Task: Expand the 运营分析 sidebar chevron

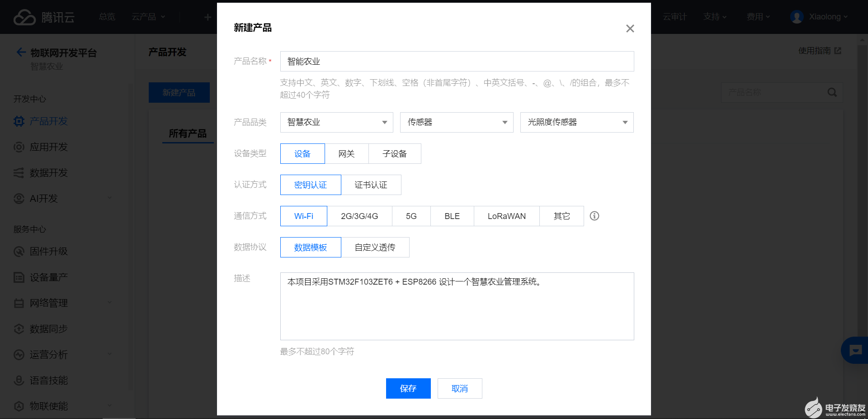Action: [109, 354]
